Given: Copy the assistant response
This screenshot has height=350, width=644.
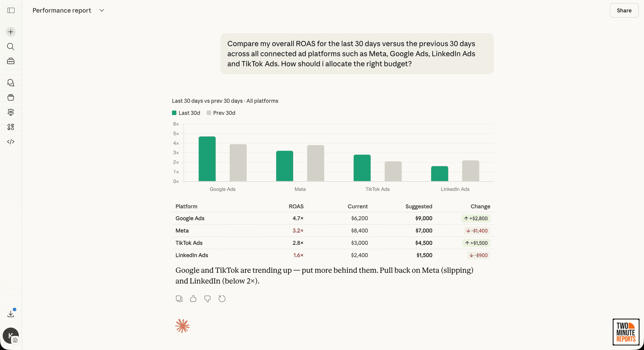Looking at the screenshot, I should click(x=179, y=299).
